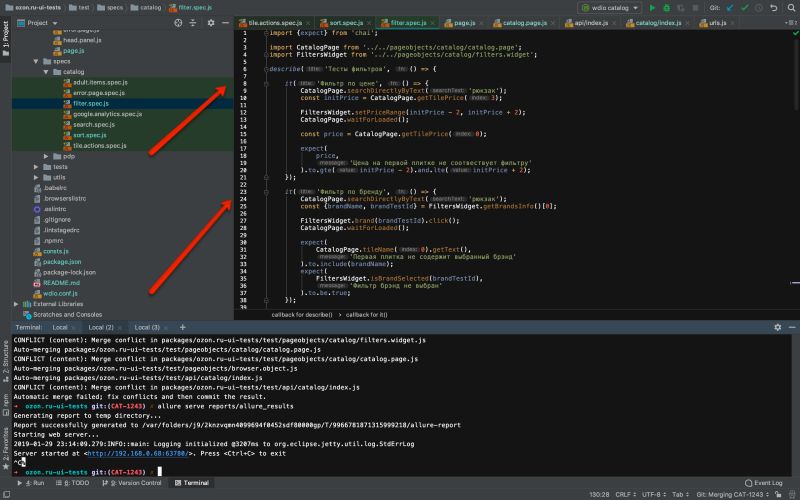Open Git branch Merging CAT-1243 widget

(x=733, y=494)
